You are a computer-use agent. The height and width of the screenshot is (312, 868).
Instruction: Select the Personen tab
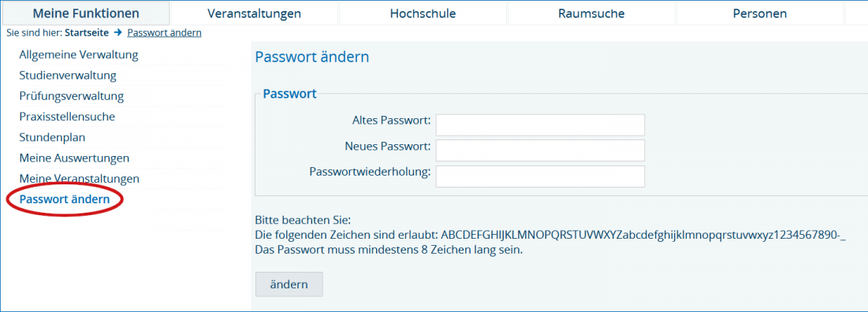tap(759, 13)
